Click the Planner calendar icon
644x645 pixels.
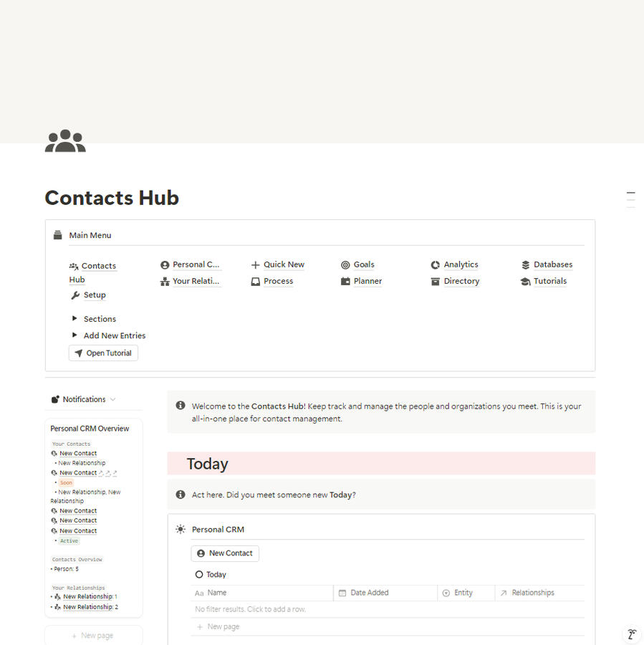[345, 282]
